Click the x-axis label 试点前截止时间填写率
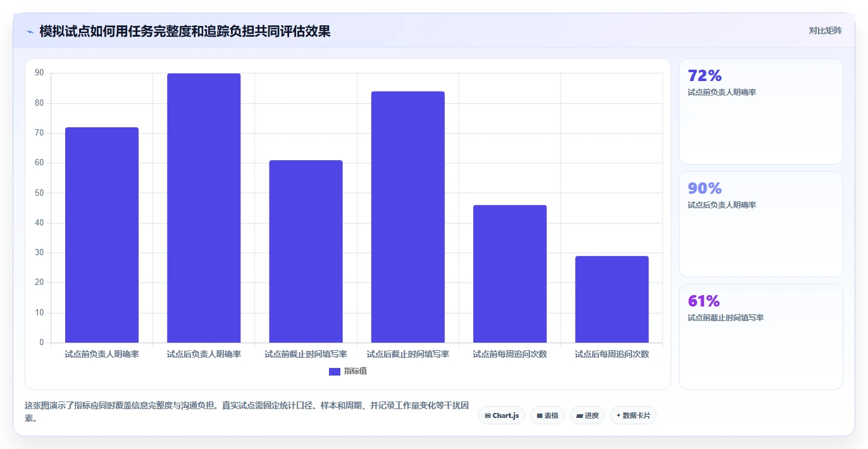The image size is (868, 449). click(306, 355)
